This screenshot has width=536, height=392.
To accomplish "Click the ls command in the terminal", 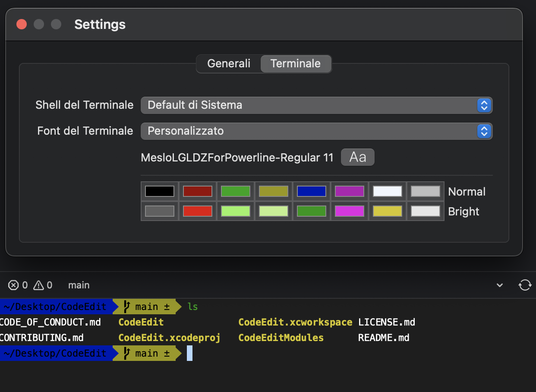I will 193,307.
